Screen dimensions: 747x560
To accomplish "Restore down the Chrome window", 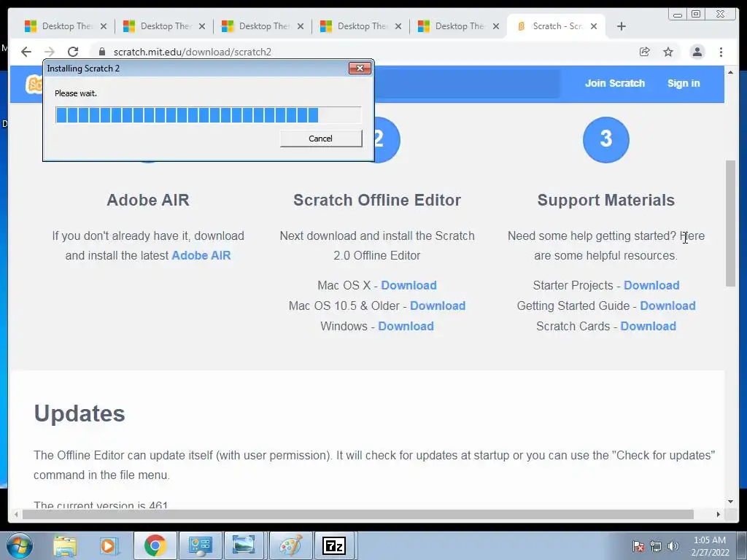I will coord(696,15).
